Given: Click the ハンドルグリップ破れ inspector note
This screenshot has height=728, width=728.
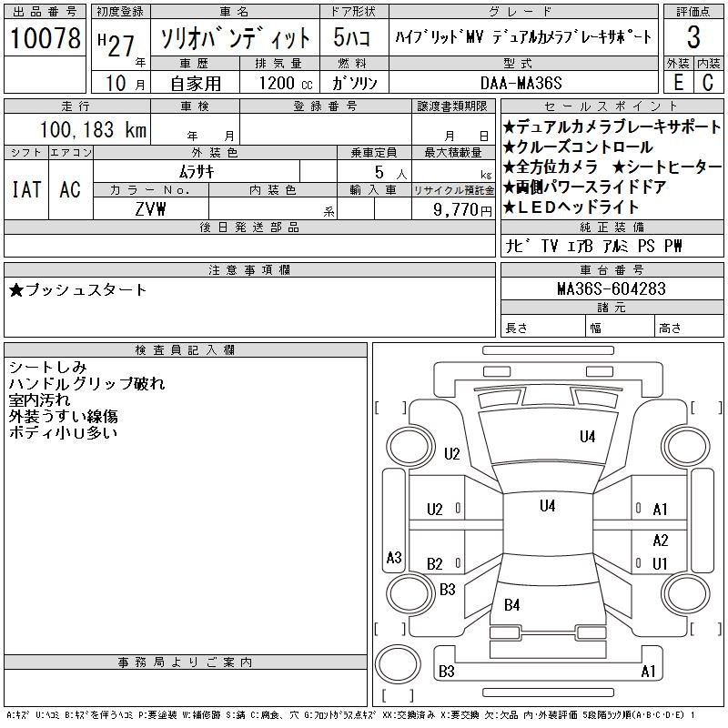Looking at the screenshot, I should point(86,384).
